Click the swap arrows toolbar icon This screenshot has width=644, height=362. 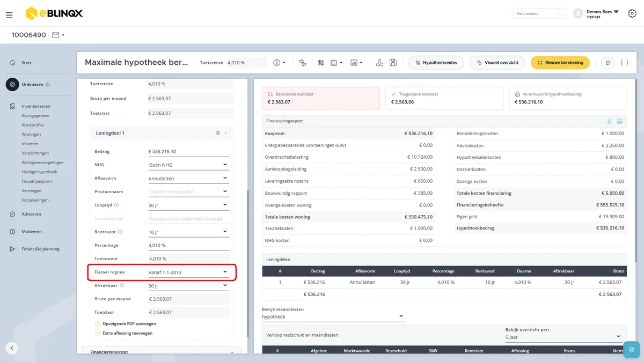click(303, 63)
